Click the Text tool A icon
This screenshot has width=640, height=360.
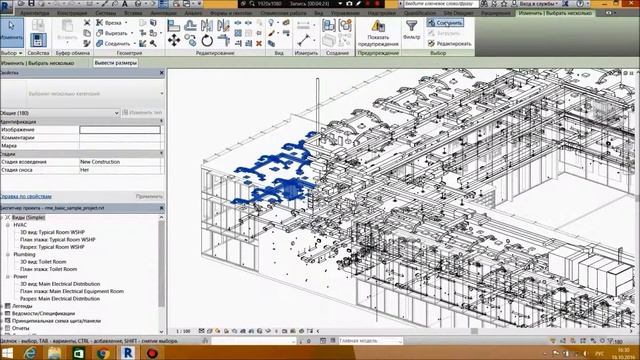click(125, 3)
